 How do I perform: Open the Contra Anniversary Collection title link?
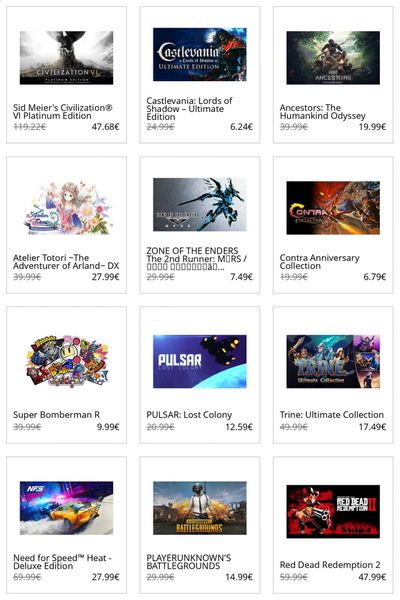tap(319, 262)
